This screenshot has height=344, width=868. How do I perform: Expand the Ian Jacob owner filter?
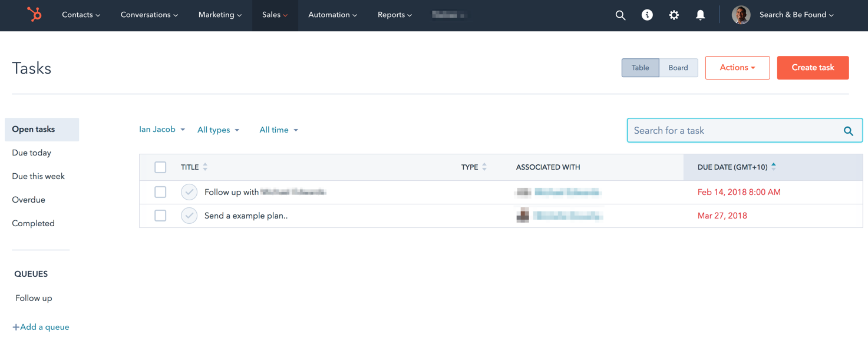point(162,130)
